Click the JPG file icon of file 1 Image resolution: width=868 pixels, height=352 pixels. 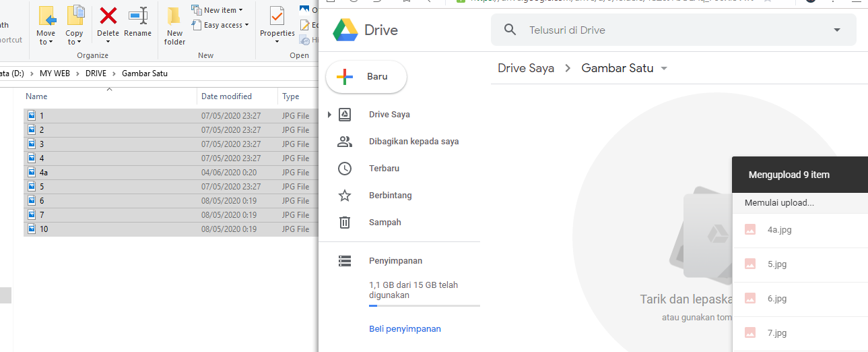pos(32,115)
